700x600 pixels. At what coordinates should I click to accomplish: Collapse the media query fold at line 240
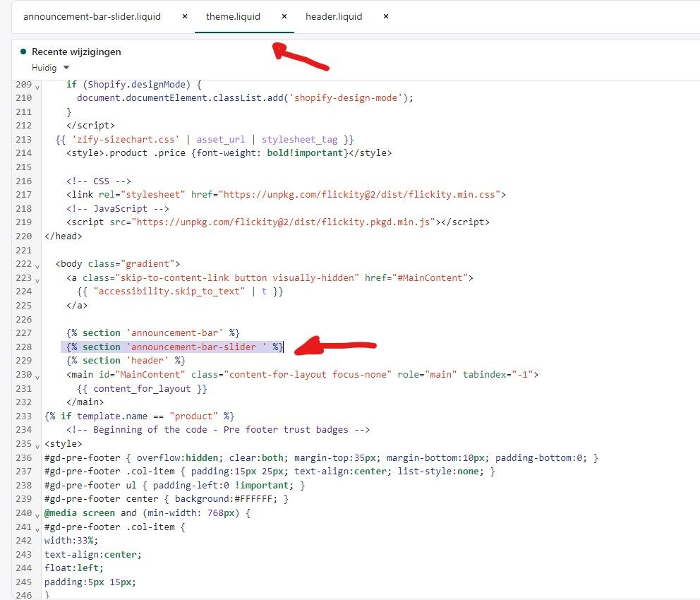point(37,516)
